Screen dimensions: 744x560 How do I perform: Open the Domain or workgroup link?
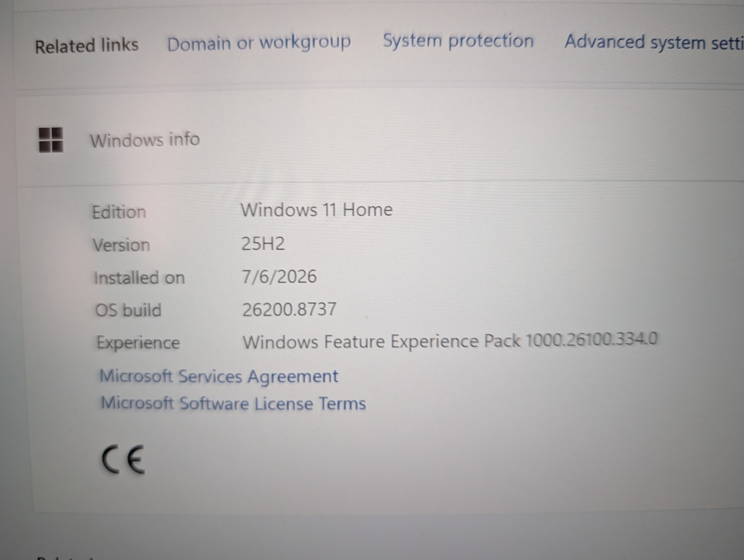(259, 44)
